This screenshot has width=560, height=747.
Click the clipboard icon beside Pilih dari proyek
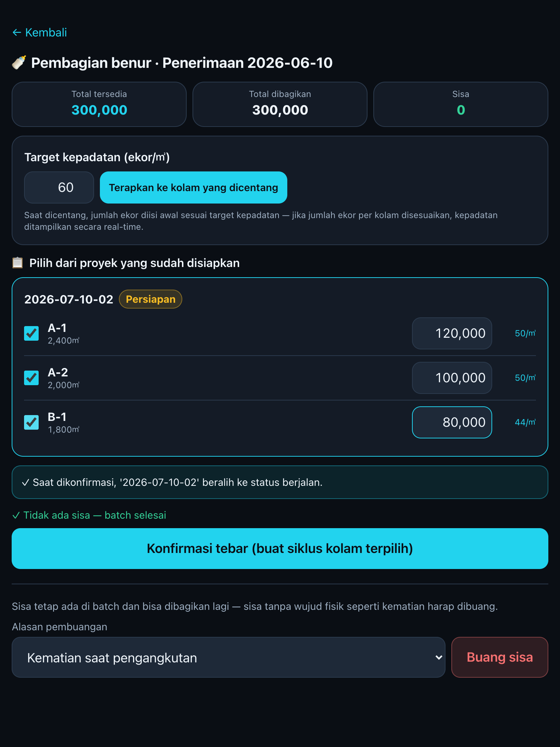tap(17, 263)
